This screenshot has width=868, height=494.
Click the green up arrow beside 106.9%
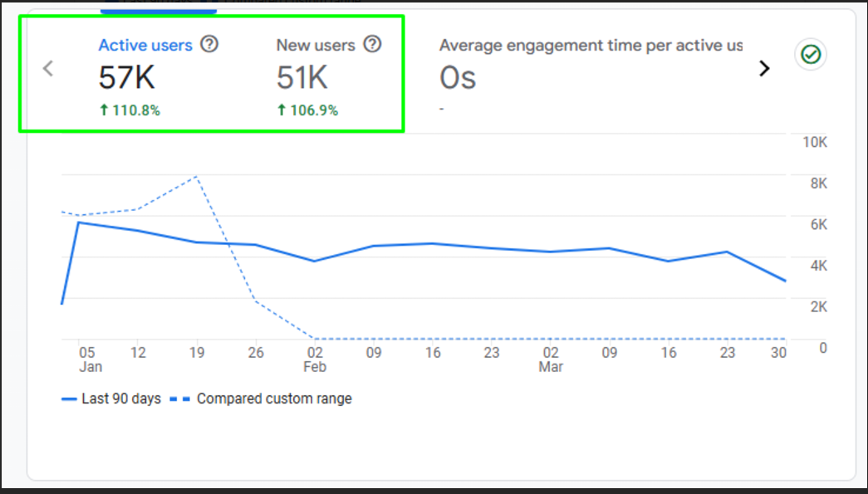(282, 110)
